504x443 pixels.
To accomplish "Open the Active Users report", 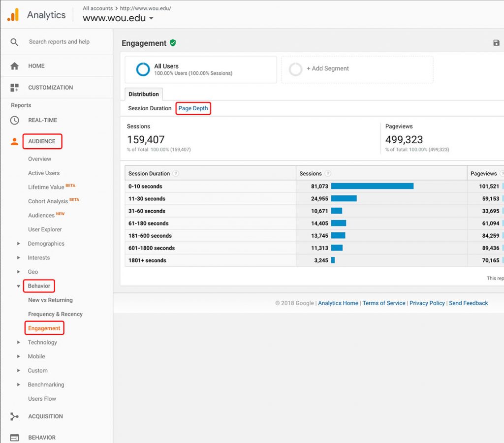I will (x=44, y=173).
